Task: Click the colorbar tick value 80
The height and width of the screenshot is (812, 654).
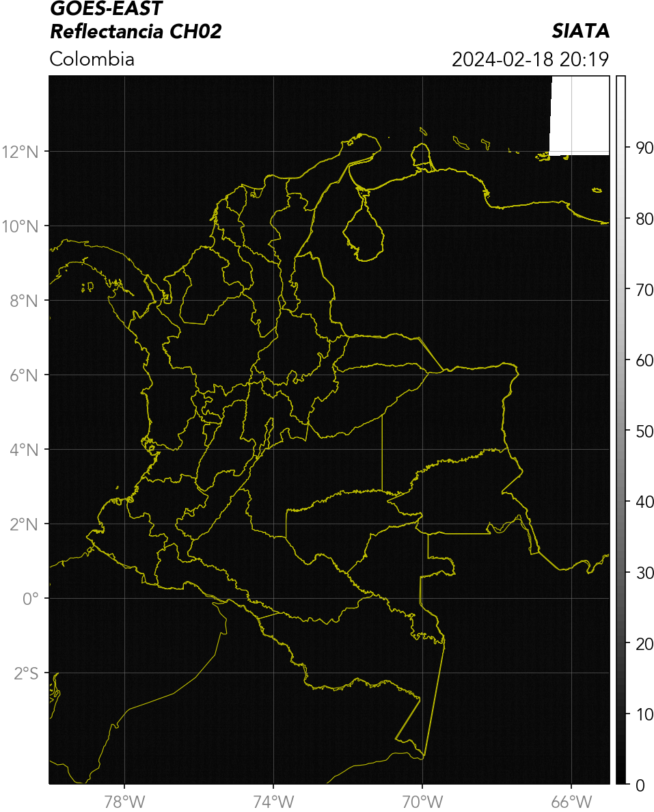Action: (644, 219)
